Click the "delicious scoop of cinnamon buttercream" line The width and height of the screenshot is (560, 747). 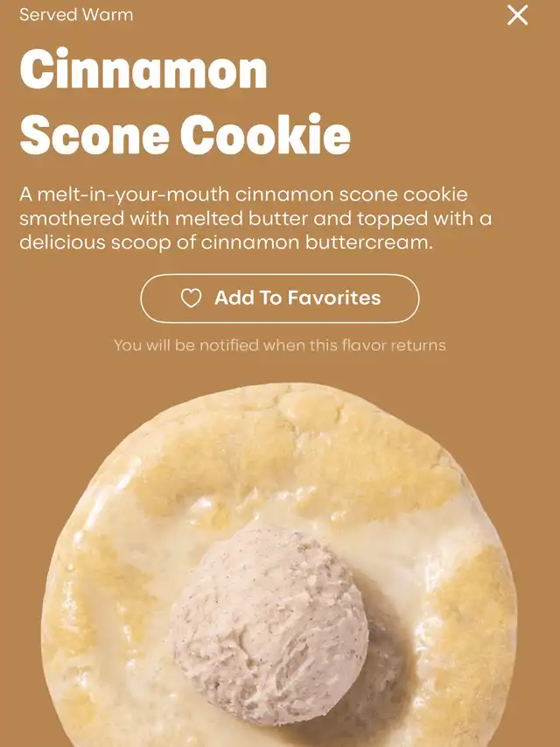pyautogui.click(x=227, y=243)
